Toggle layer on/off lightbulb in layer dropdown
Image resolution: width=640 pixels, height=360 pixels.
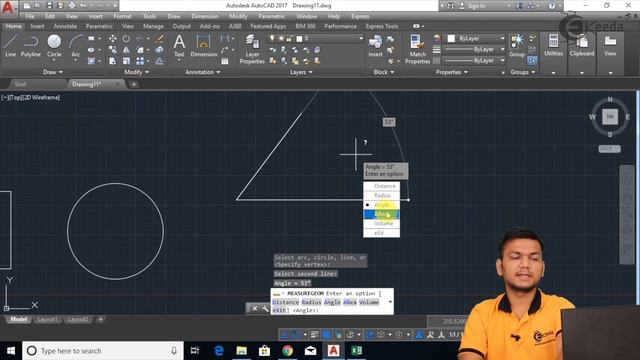(x=272, y=38)
